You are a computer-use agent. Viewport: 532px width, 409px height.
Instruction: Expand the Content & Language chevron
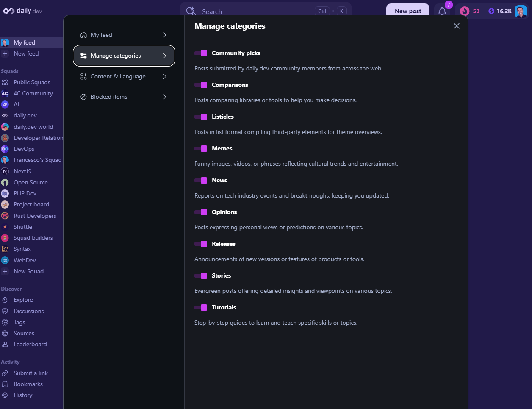click(x=165, y=76)
